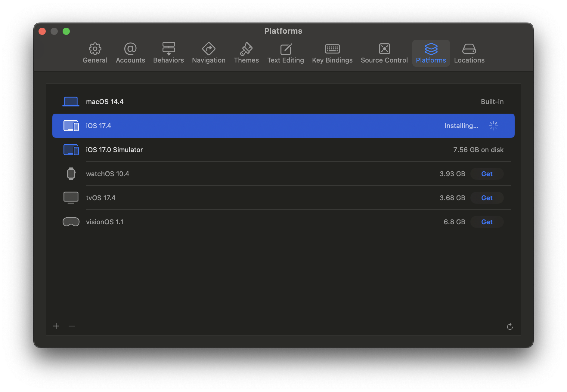Click the plus button to add platform
Screen dimensions: 567x392
coord(56,326)
